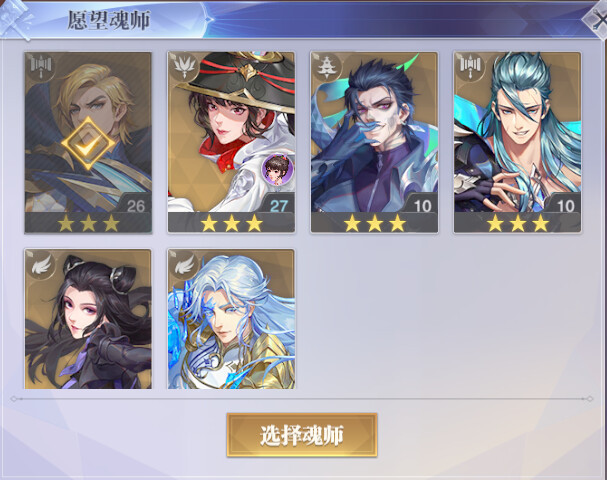Screen dimensions: 607x480
Task: Click the 愿望魂师 title header
Action: 109,20
